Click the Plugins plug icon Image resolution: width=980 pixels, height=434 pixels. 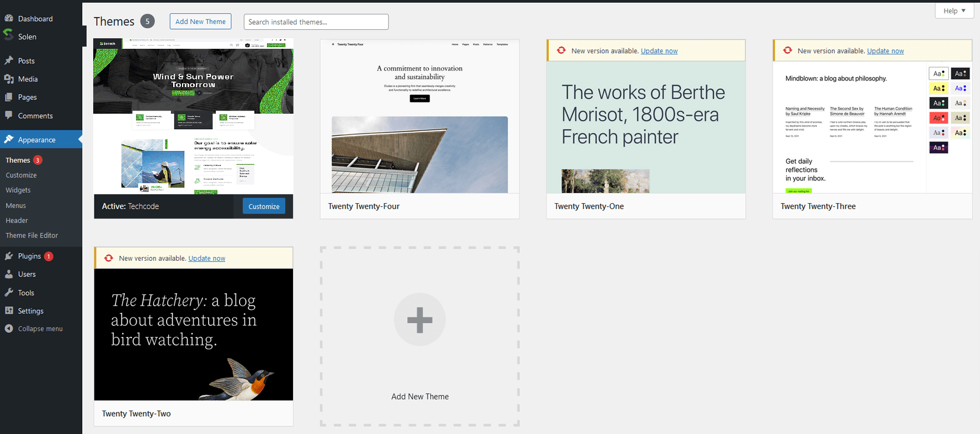click(x=9, y=256)
